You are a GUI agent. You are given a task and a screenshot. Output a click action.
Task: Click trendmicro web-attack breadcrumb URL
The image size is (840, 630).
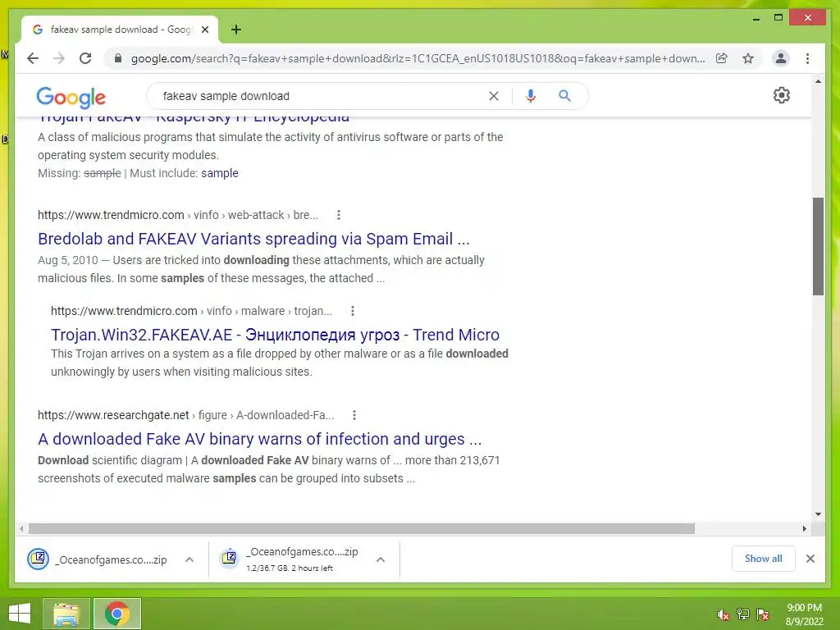(x=178, y=215)
